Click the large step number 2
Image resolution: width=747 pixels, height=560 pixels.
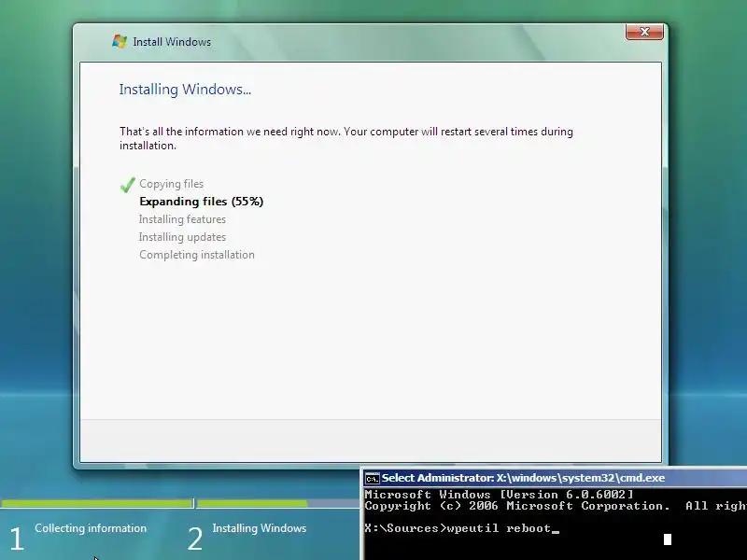coord(195,539)
